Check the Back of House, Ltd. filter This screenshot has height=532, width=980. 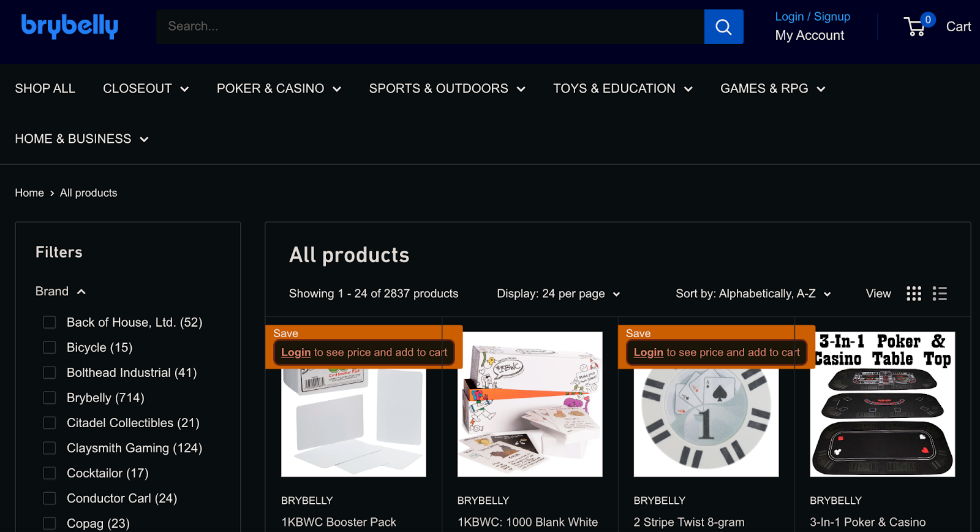tap(50, 322)
